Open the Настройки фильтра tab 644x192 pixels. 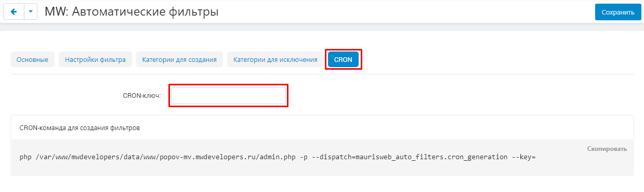pyautogui.click(x=95, y=60)
